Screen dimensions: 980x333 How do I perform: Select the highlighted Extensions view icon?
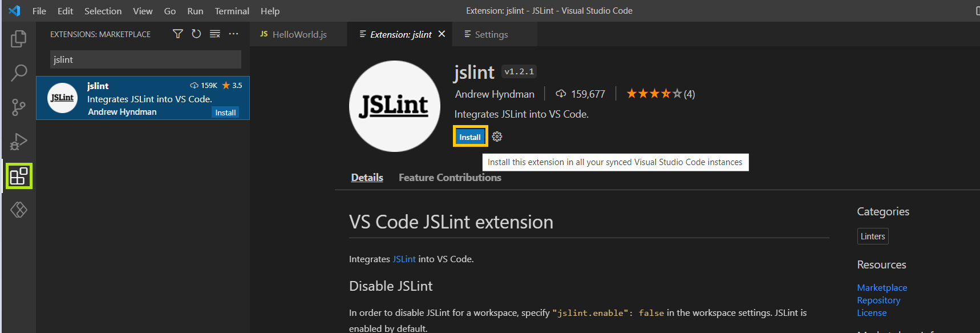(x=19, y=176)
